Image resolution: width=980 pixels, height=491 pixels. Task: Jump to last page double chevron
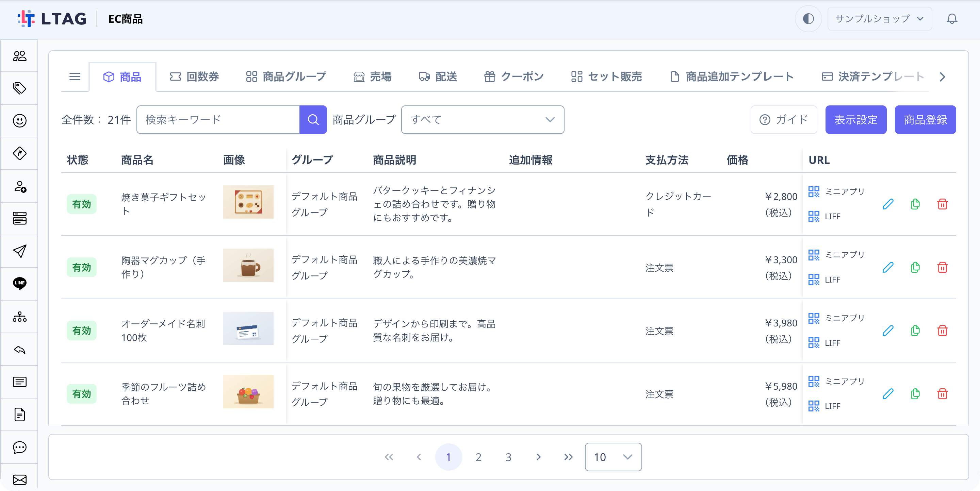568,457
